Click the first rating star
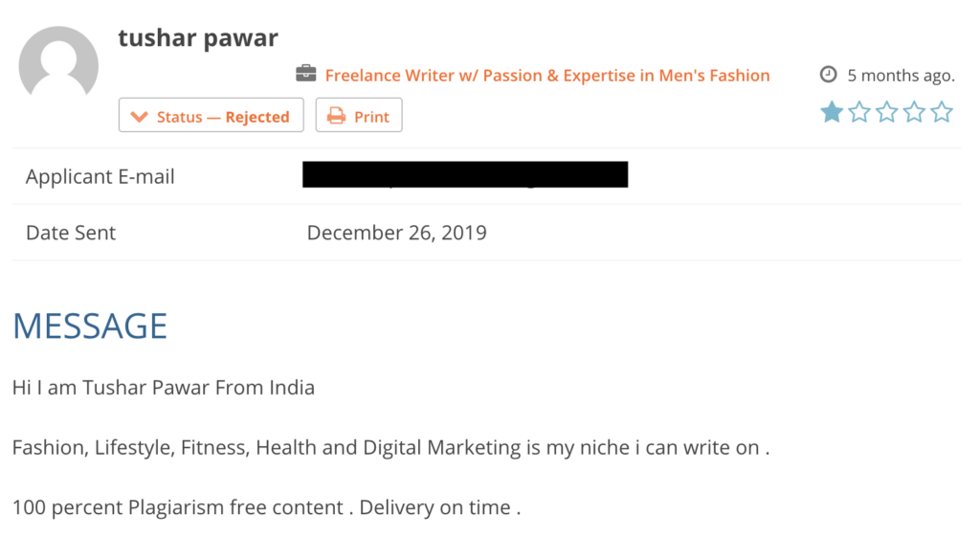The height and width of the screenshot is (538, 980). pos(832,112)
